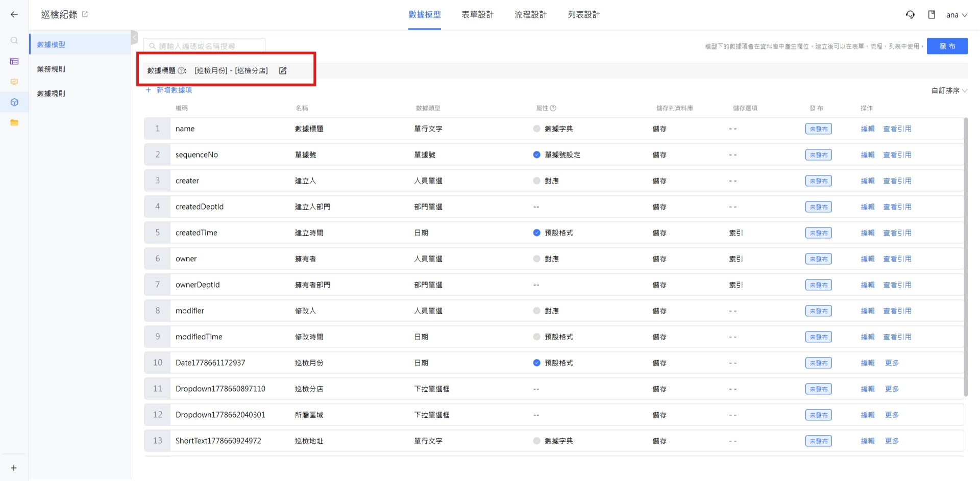
Task: Open the blue cube icon in sidebar
Action: [x=14, y=102]
